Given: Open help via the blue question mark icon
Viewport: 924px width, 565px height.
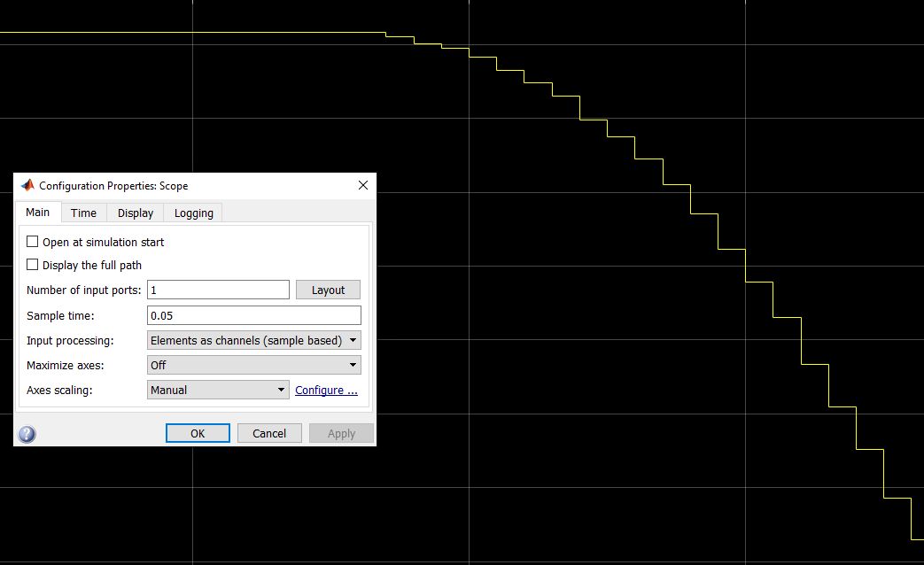Looking at the screenshot, I should (27, 434).
